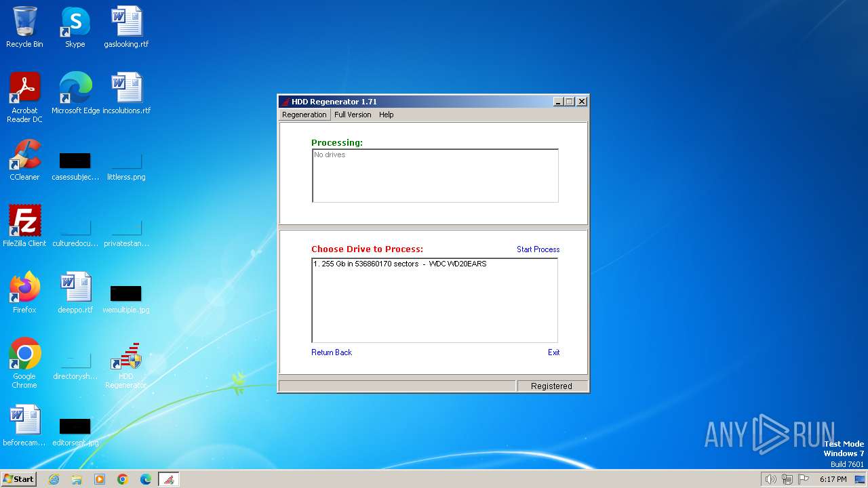Click the Registered status bar panel
The width and height of the screenshot is (868, 488).
[551, 386]
